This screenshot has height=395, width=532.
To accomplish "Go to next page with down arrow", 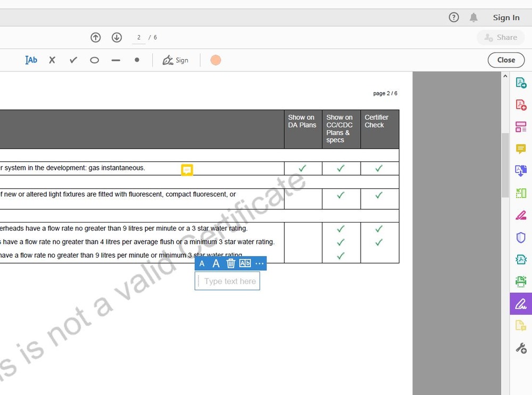I will tap(117, 37).
